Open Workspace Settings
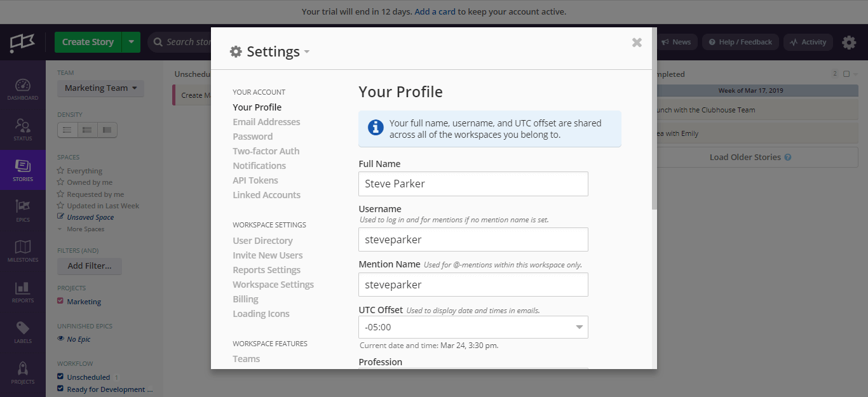This screenshot has width=868, height=397. tap(273, 285)
